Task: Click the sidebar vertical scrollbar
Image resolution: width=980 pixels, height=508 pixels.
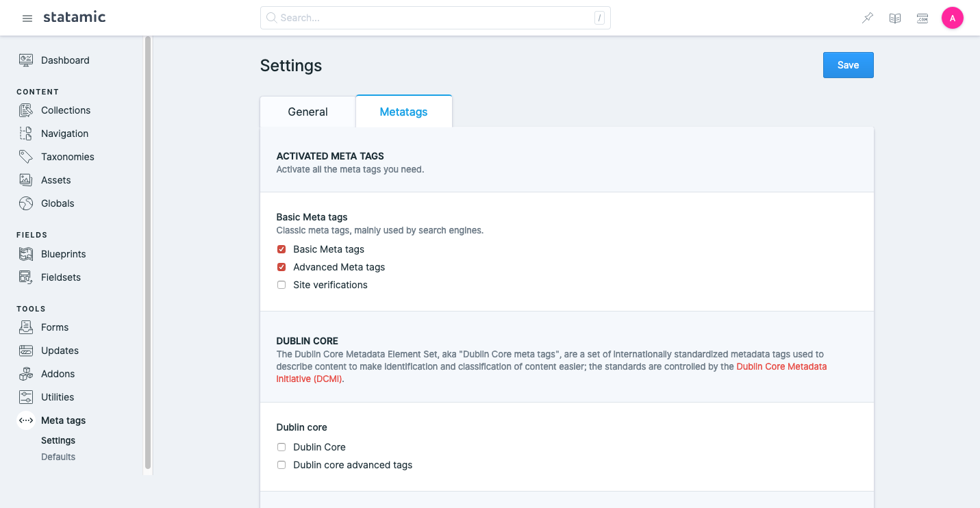Action: (x=148, y=253)
